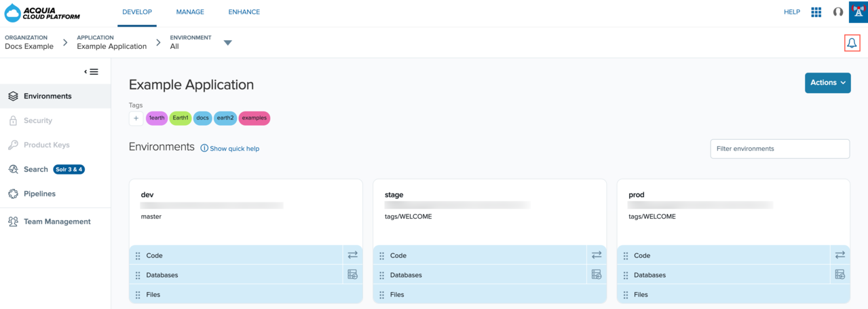868x309 pixels.
Task: Click the blue docs tag
Action: 202,118
